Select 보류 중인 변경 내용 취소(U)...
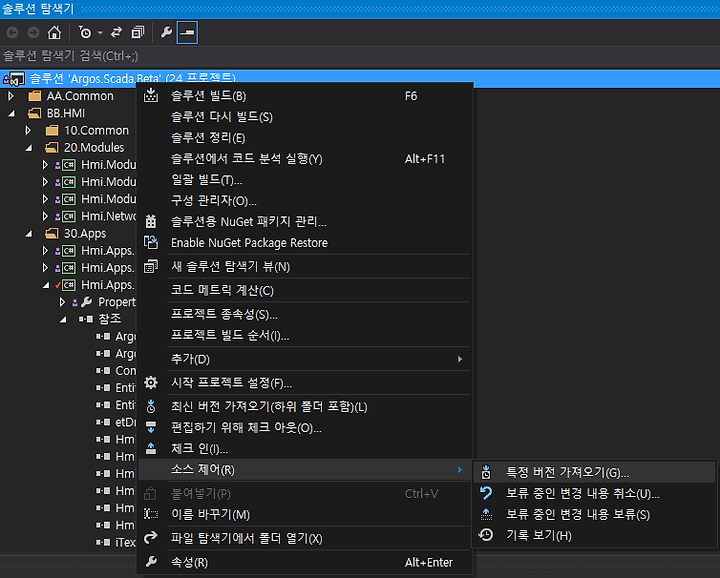This screenshot has height=578, width=720. click(594, 494)
